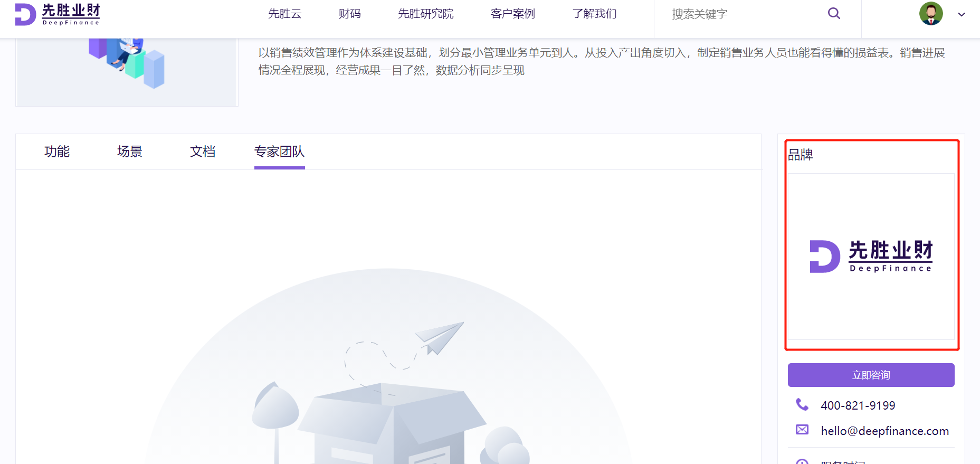
Task: Switch to the 功能 tab
Action: [57, 151]
